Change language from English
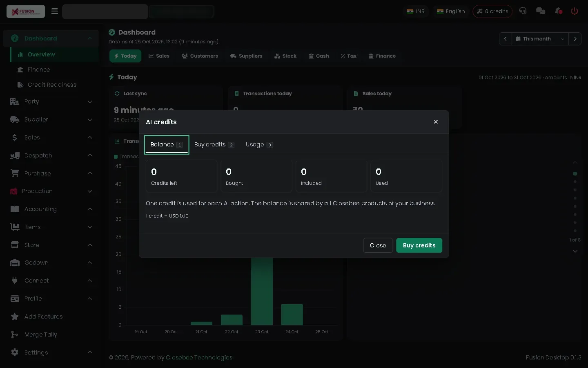 (451, 11)
